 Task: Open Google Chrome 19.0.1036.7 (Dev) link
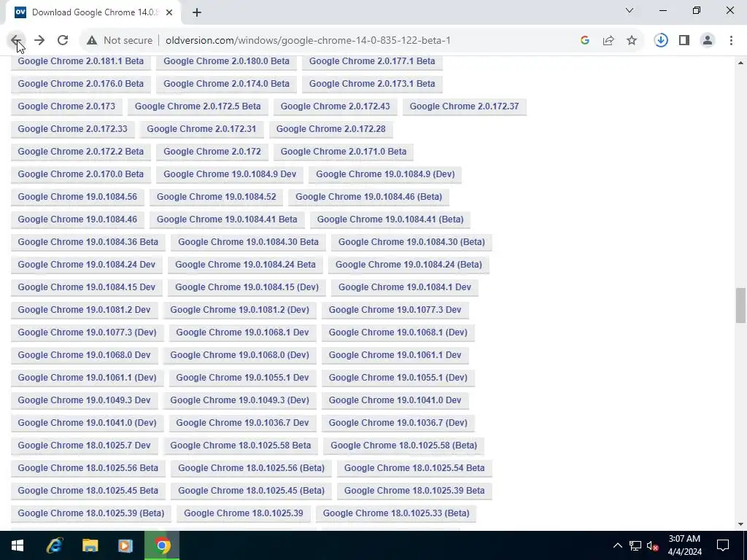click(x=398, y=424)
